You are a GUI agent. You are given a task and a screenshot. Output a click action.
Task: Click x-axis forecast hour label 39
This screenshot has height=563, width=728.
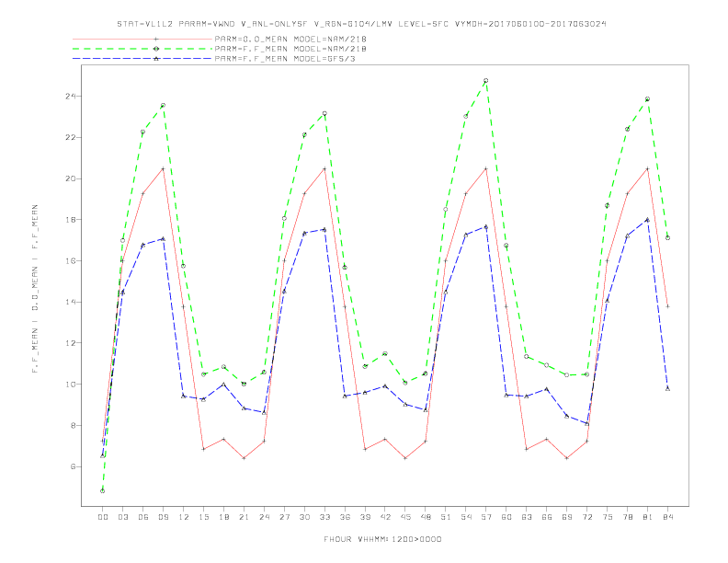pos(365,517)
